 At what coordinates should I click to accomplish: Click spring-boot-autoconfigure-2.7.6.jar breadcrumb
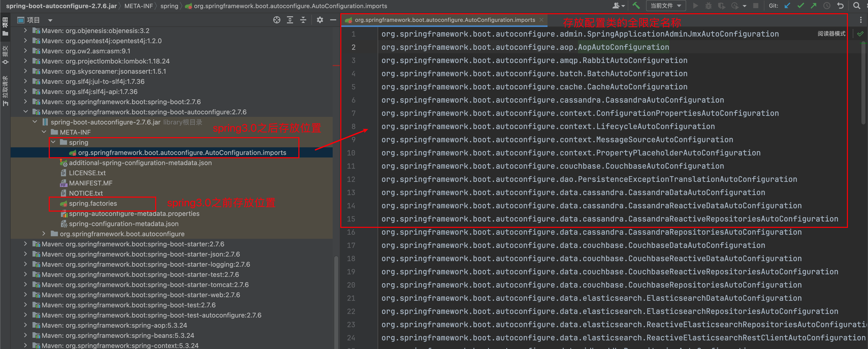coord(61,6)
